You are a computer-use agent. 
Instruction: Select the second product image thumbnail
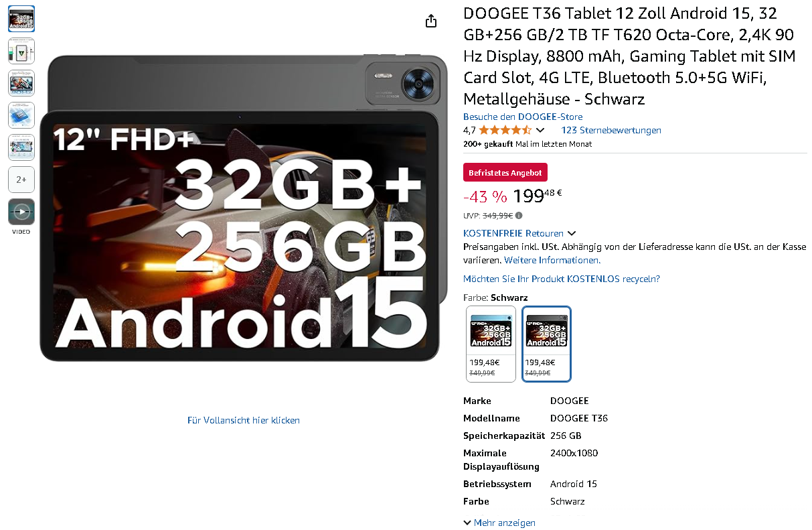tap(21, 51)
